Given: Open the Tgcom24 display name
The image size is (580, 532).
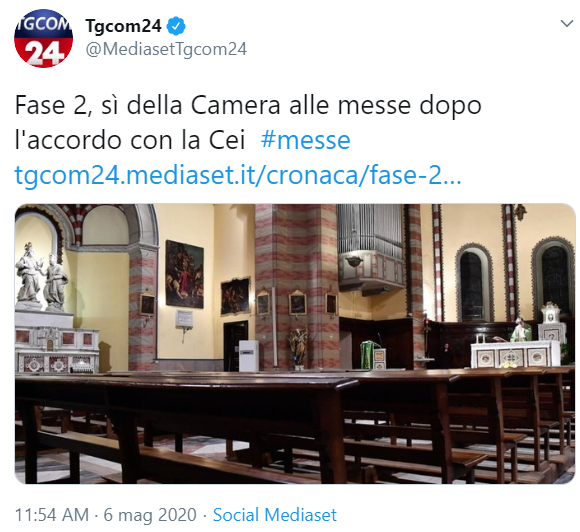Looking at the screenshot, I should [123, 26].
